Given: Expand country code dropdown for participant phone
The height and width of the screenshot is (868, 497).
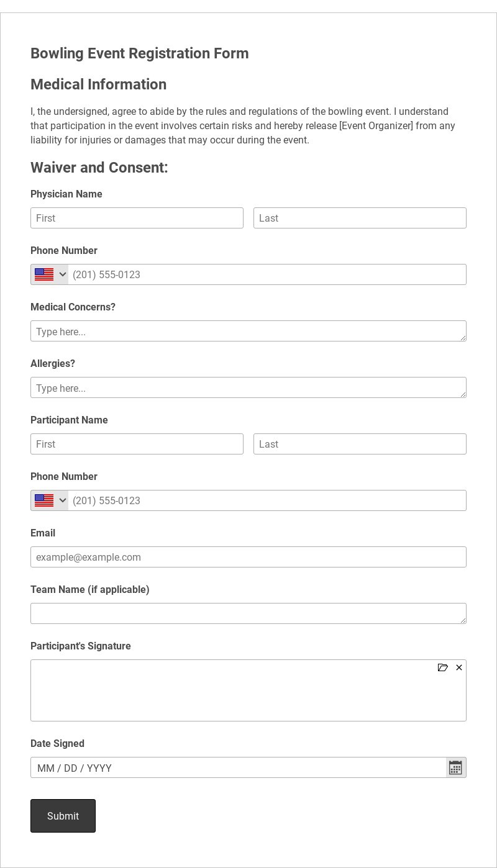Looking at the screenshot, I should (x=62, y=500).
